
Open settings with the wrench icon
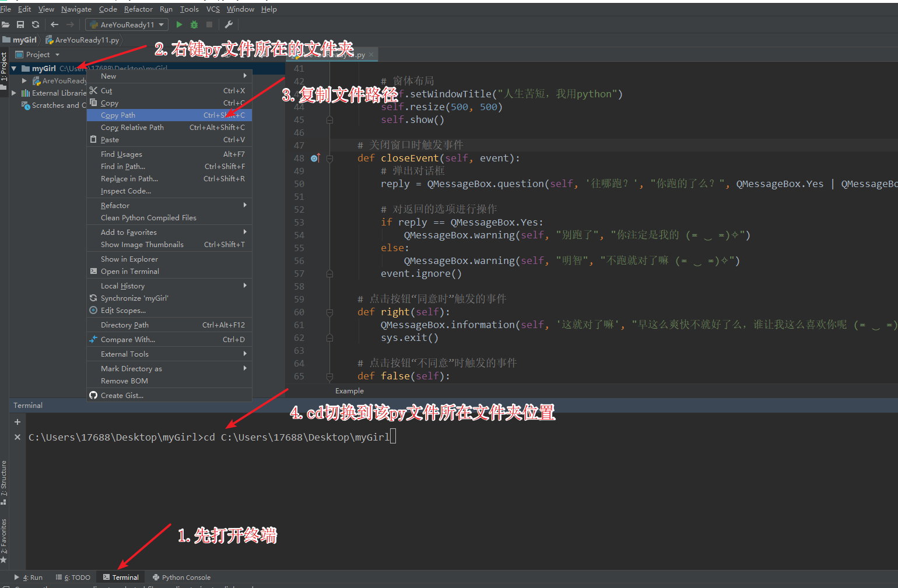[x=229, y=24]
